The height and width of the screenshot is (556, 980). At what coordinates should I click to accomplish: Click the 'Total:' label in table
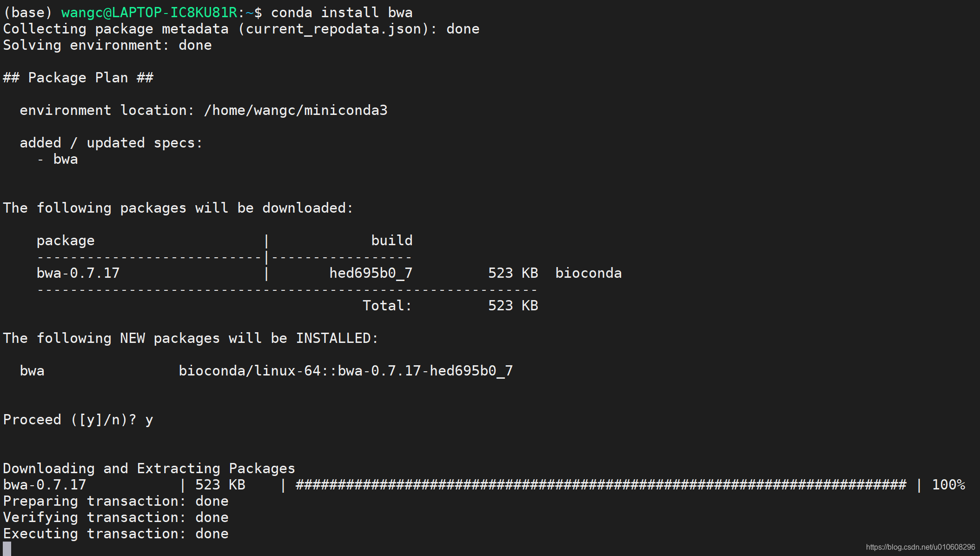387,306
